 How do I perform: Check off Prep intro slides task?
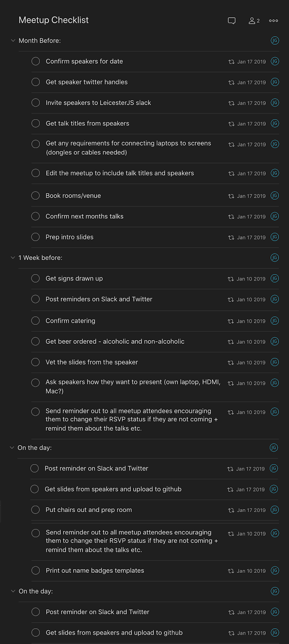coord(36,237)
